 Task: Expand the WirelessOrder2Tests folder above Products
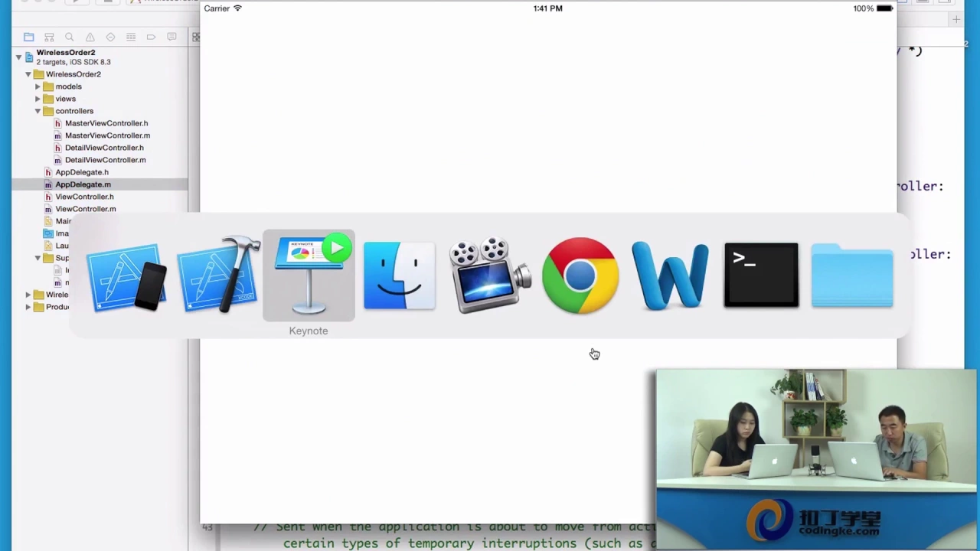(x=28, y=295)
